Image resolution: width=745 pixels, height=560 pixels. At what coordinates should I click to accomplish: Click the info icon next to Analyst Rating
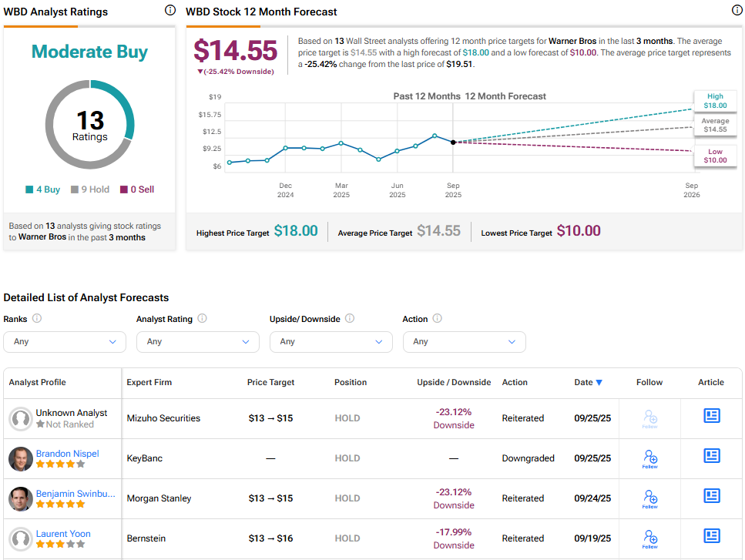pos(202,318)
